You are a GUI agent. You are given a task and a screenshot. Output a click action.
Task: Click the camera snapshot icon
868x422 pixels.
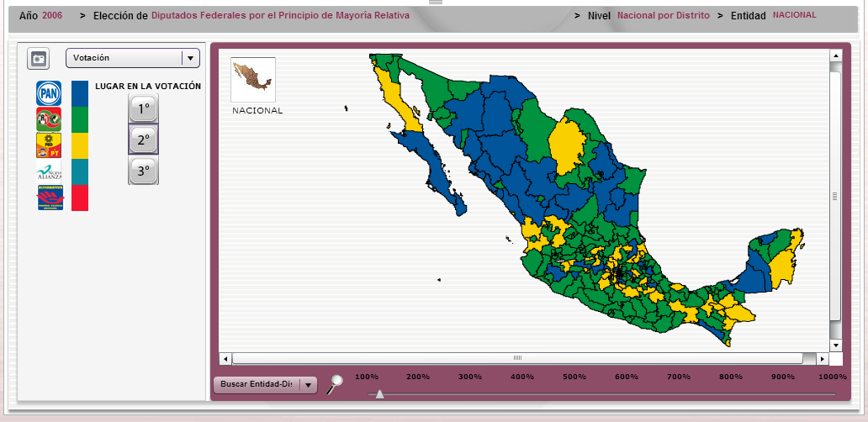[x=39, y=58]
